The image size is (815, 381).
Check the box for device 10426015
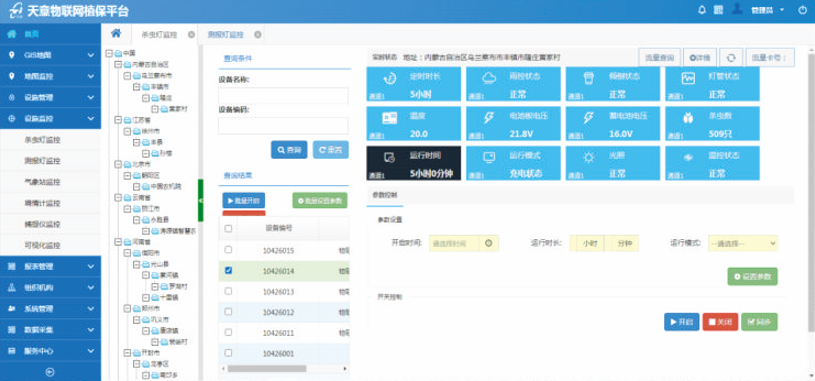point(228,250)
